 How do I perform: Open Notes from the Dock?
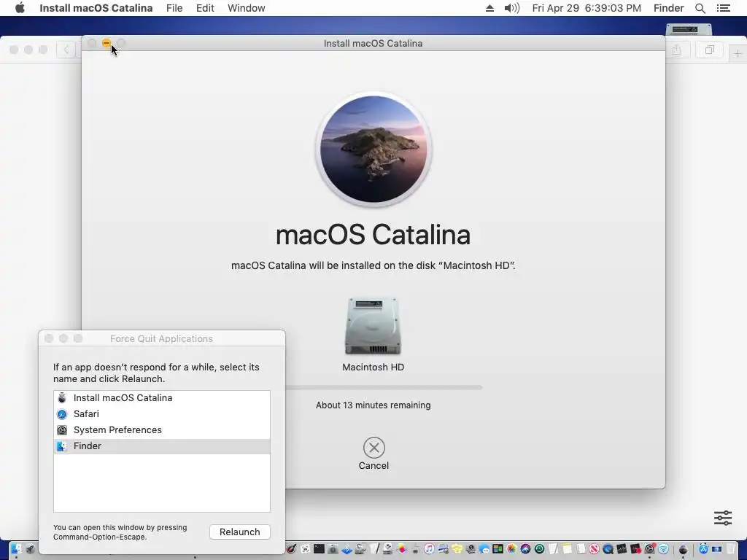click(x=567, y=549)
